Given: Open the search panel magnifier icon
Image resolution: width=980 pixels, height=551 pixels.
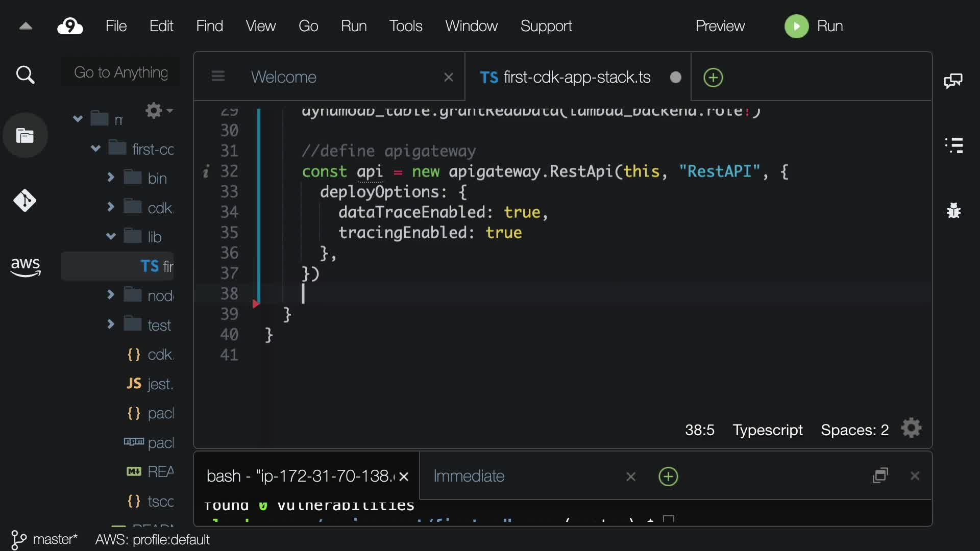Looking at the screenshot, I should coord(25,75).
